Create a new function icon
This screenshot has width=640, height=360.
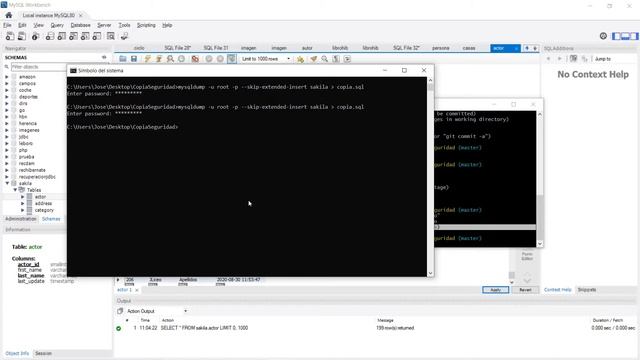click(x=97, y=36)
